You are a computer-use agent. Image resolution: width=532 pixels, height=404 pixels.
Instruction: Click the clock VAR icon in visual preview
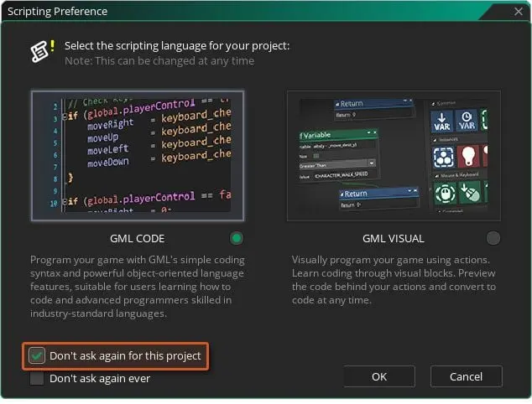coord(467,122)
